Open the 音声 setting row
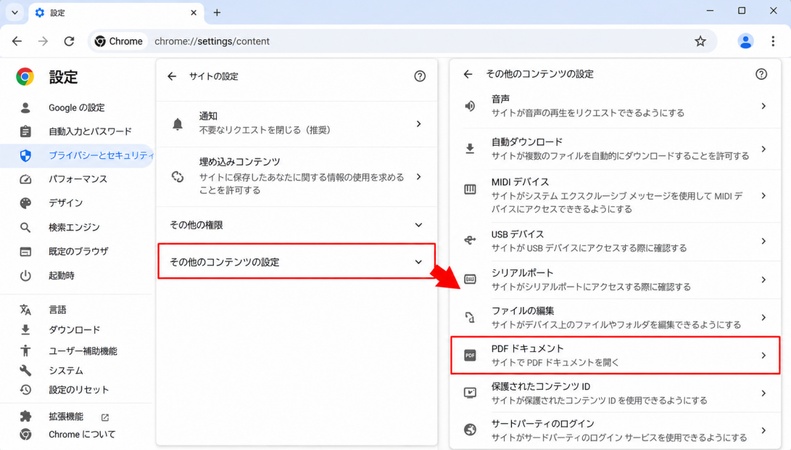This screenshot has height=450, width=791. pos(615,106)
